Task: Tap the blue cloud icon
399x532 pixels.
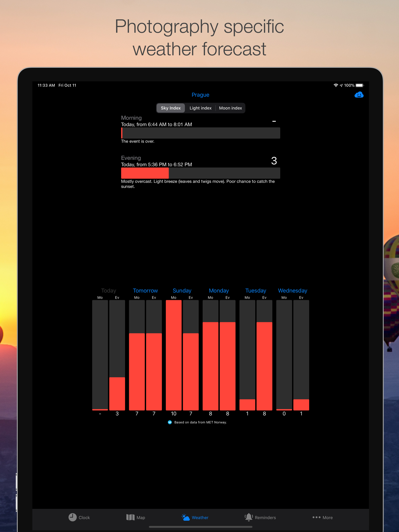Action: pos(359,95)
